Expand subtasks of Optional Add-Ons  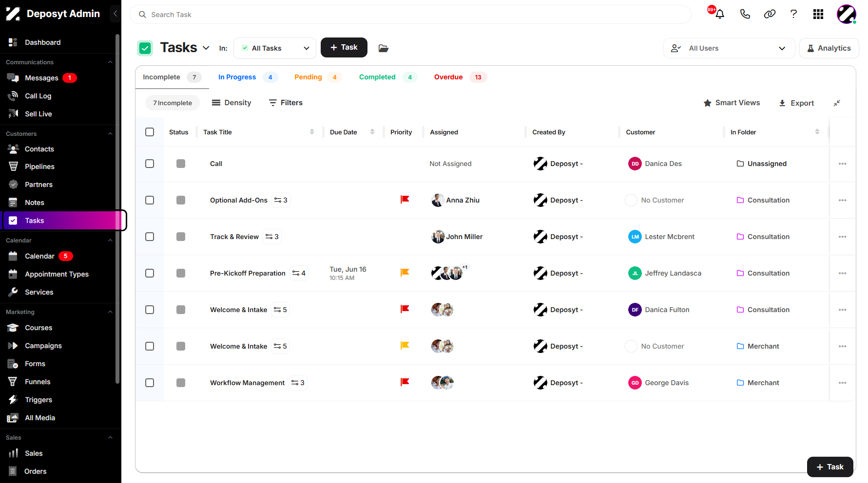(x=281, y=200)
